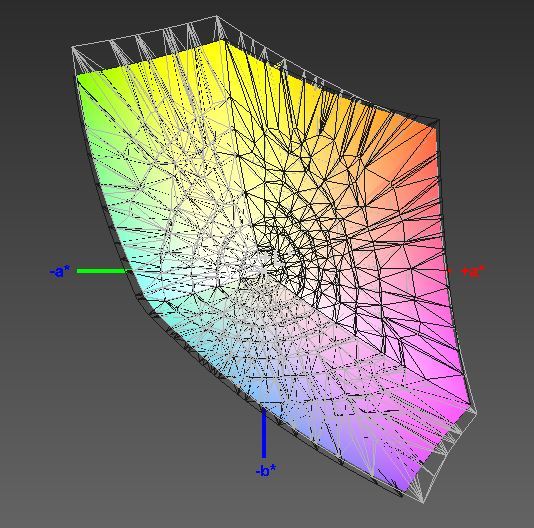Screen dimensions: 534x528
Task: Click the white wireframe's top peak vertex
Action: coord(215,16)
